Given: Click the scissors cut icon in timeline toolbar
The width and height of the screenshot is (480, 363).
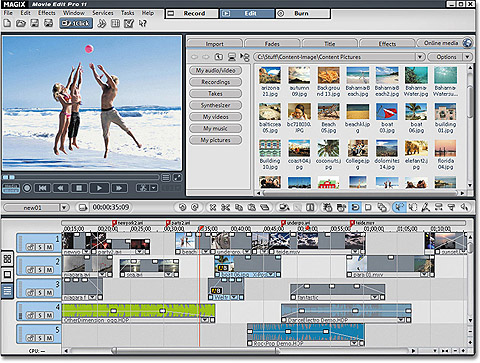Looking at the screenshot, I should (x=225, y=207).
